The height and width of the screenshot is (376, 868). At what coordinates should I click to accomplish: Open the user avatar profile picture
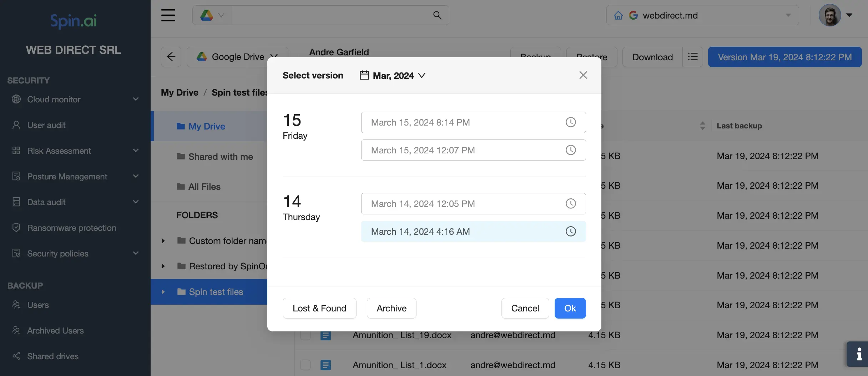coord(829,15)
